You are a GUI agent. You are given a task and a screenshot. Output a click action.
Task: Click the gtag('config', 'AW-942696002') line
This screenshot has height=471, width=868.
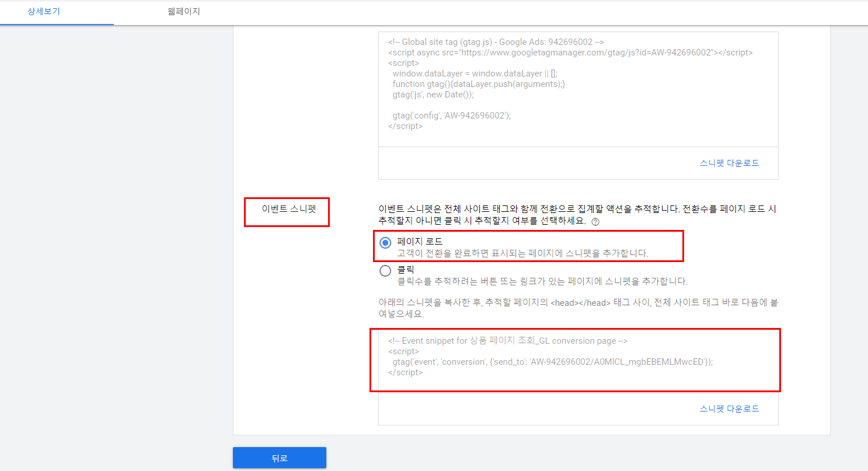(452, 116)
